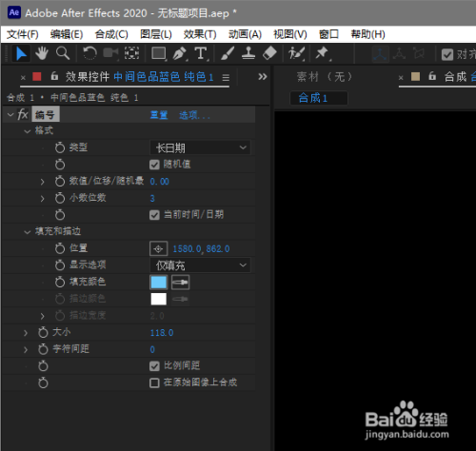Toggle stopwatch for 位置 property

coord(60,248)
